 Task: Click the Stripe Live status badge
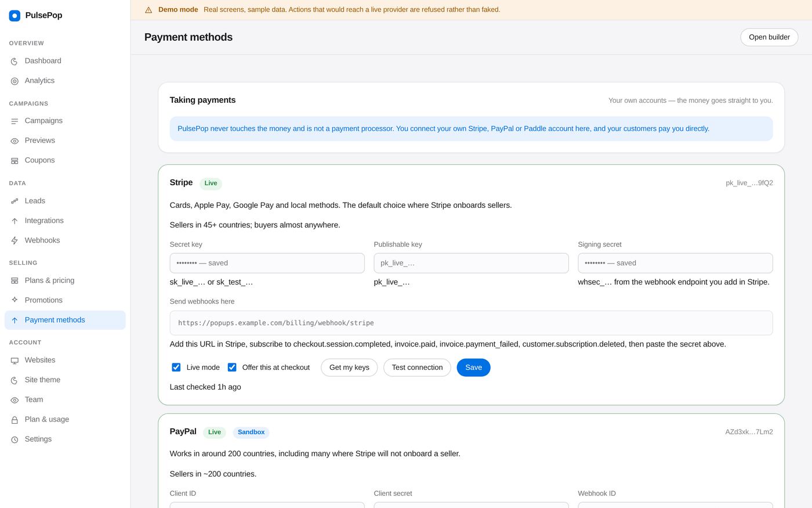[211, 183]
